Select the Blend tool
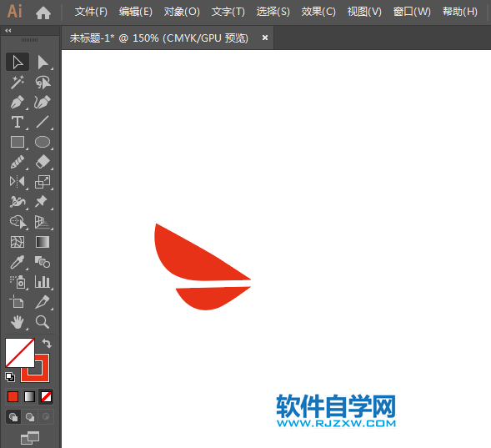The height and width of the screenshot is (448, 491). click(x=43, y=262)
